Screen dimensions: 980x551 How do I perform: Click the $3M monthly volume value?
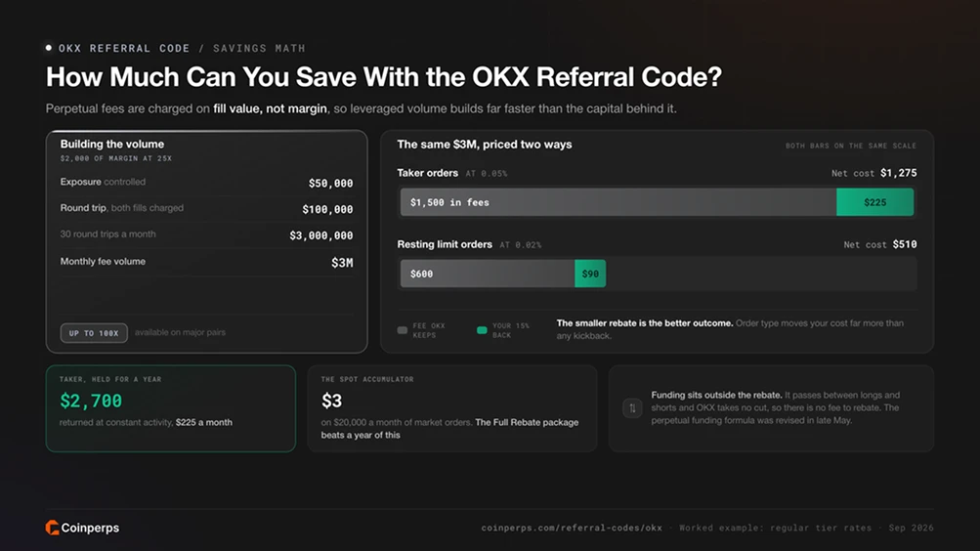coord(342,263)
